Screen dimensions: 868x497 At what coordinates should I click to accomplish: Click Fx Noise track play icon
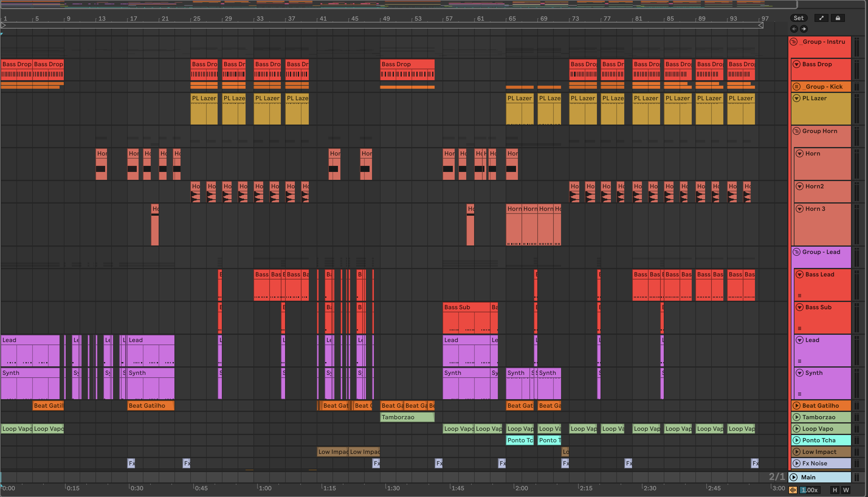(796, 463)
